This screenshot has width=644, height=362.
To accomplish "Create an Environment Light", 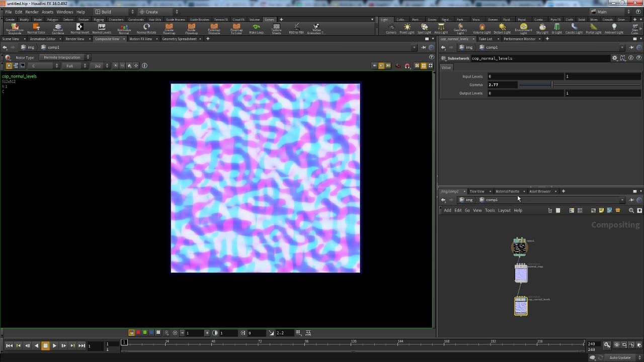I will [523, 29].
